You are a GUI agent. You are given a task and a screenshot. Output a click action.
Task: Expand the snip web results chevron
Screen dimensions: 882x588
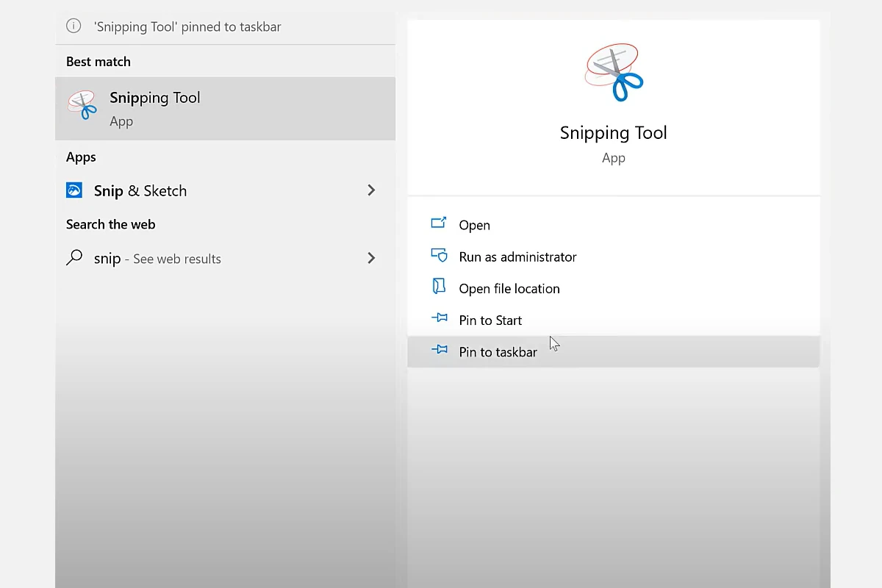click(x=371, y=258)
